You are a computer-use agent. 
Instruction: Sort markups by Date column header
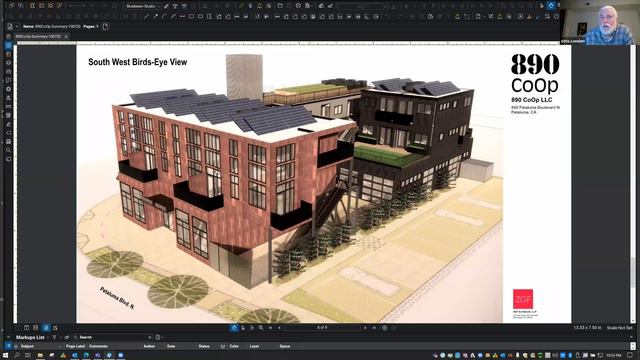[x=171, y=346]
